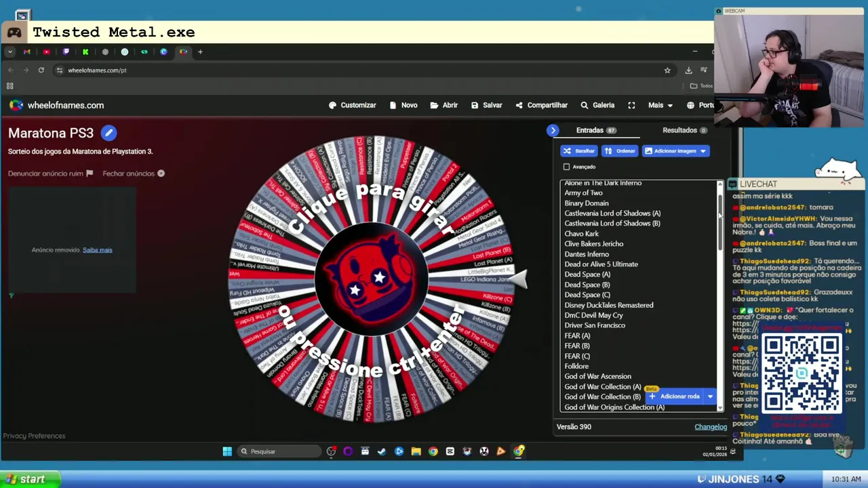Open Windows 11 Start menu icon
The height and width of the screenshot is (488, 868).
tap(227, 451)
